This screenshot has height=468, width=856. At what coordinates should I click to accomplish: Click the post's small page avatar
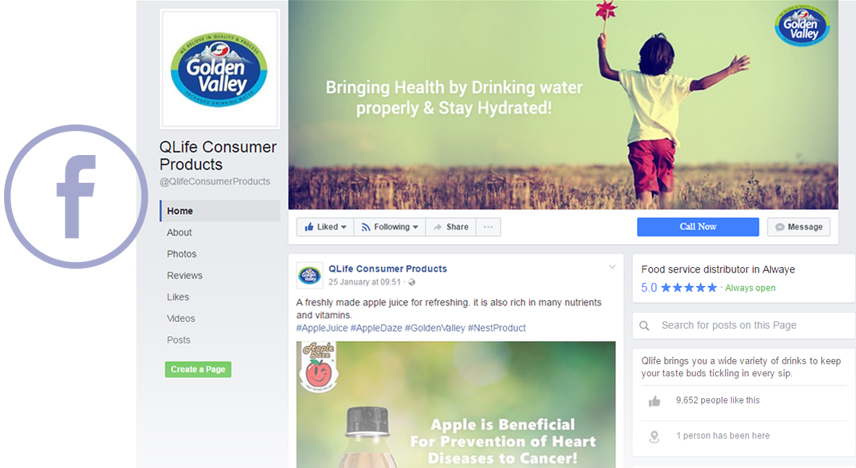(310, 275)
